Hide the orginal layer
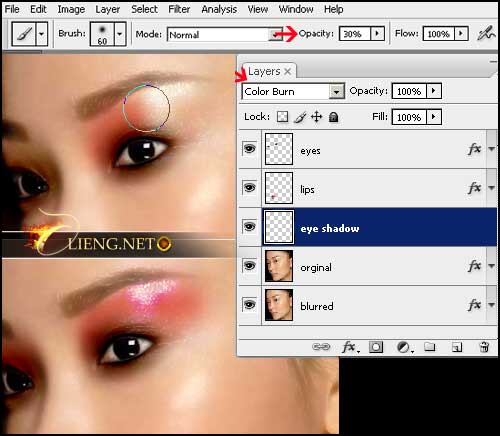The width and height of the screenshot is (500, 436). point(249,266)
